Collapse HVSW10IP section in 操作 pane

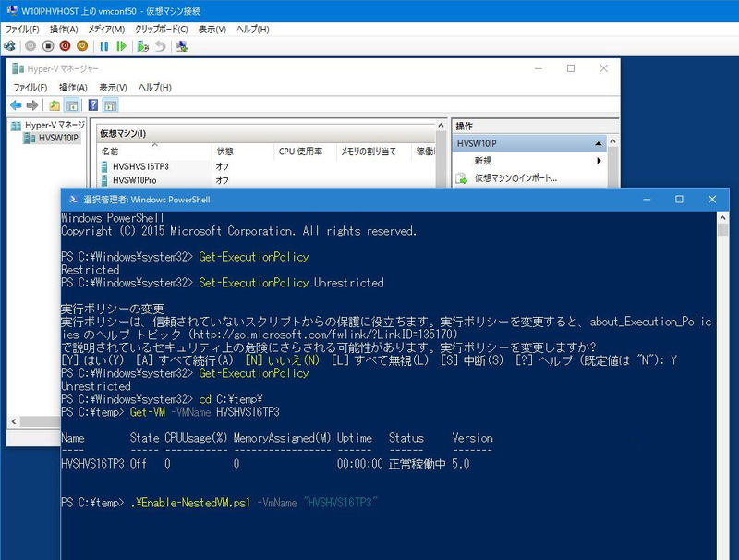tap(598, 143)
